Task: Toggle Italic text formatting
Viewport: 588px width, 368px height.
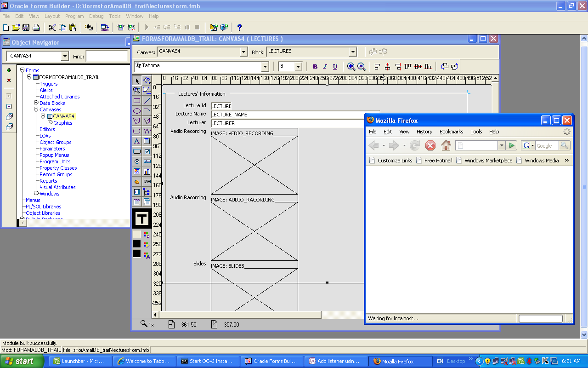Action: click(x=325, y=67)
